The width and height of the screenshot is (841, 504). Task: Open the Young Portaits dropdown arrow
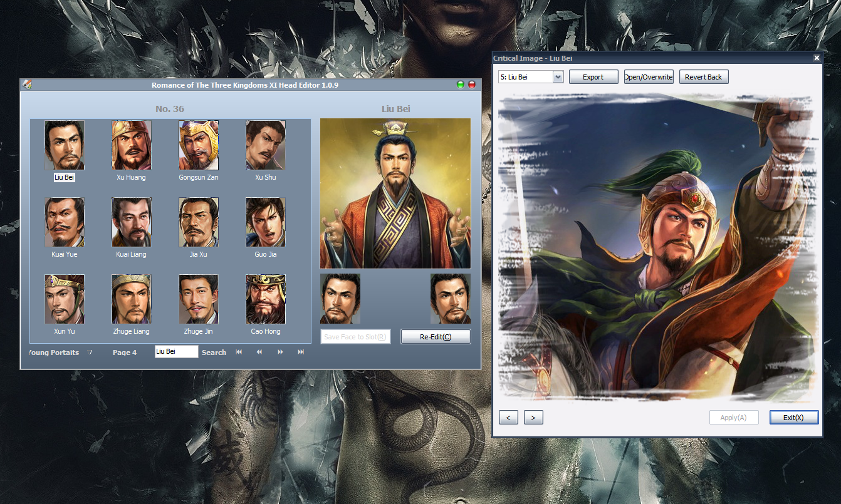click(x=90, y=352)
